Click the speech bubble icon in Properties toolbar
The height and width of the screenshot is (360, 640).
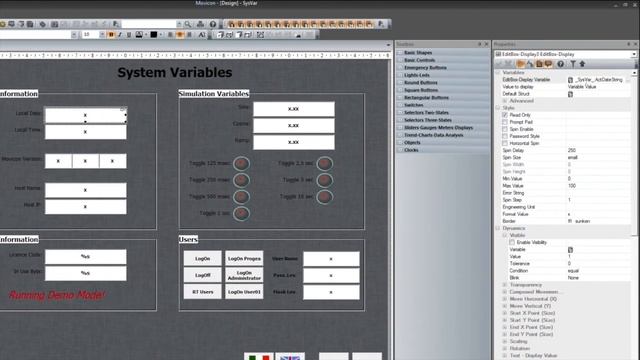coord(548,64)
